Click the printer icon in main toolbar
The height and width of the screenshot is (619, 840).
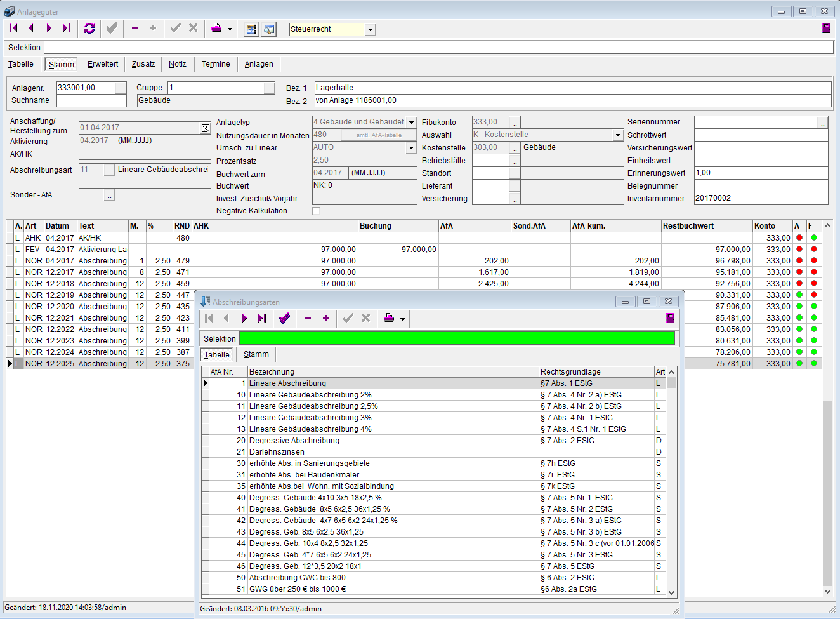216,28
